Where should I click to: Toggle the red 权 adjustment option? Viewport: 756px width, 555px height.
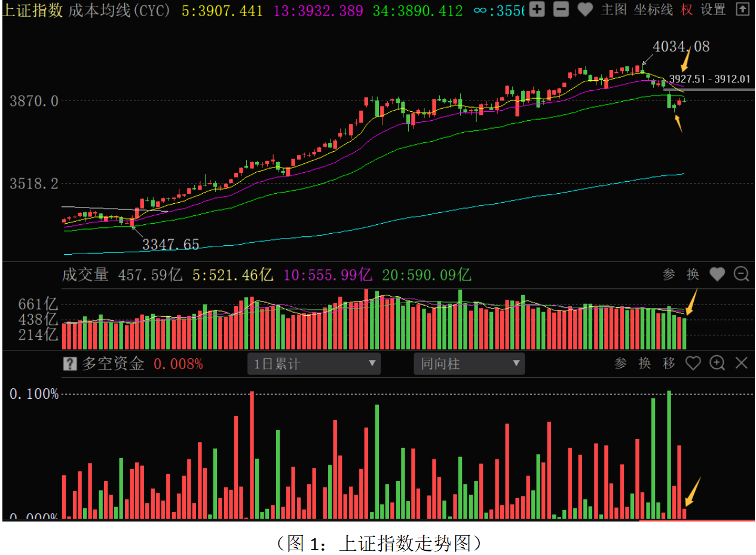point(687,10)
